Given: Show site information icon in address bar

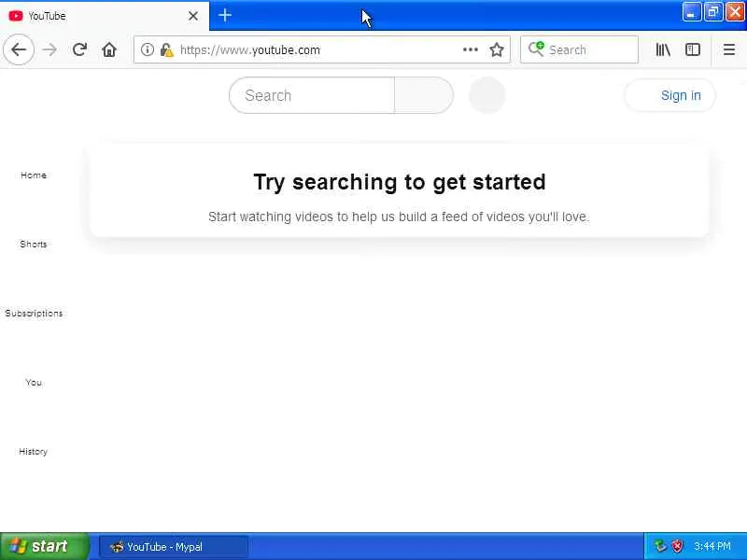Looking at the screenshot, I should (148, 49).
